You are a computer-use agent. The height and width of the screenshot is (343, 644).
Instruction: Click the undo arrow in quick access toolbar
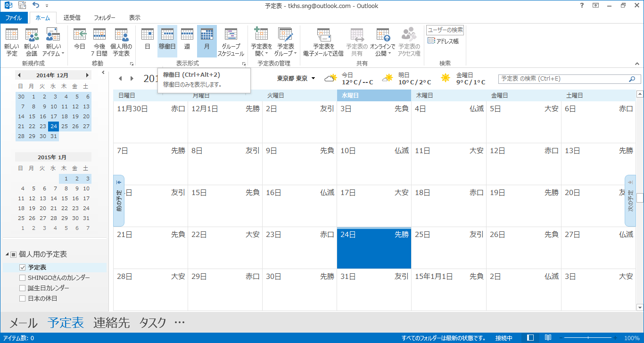click(36, 5)
